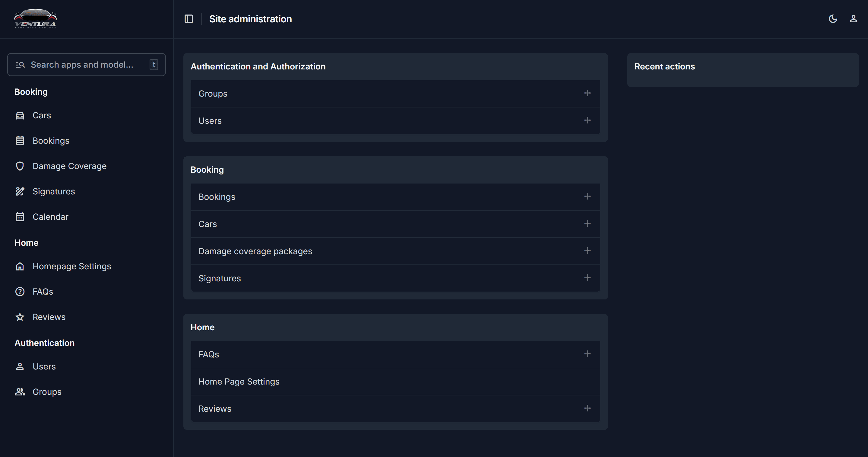Add a damage coverage package via plus
The width and height of the screenshot is (868, 457).
[587, 251]
